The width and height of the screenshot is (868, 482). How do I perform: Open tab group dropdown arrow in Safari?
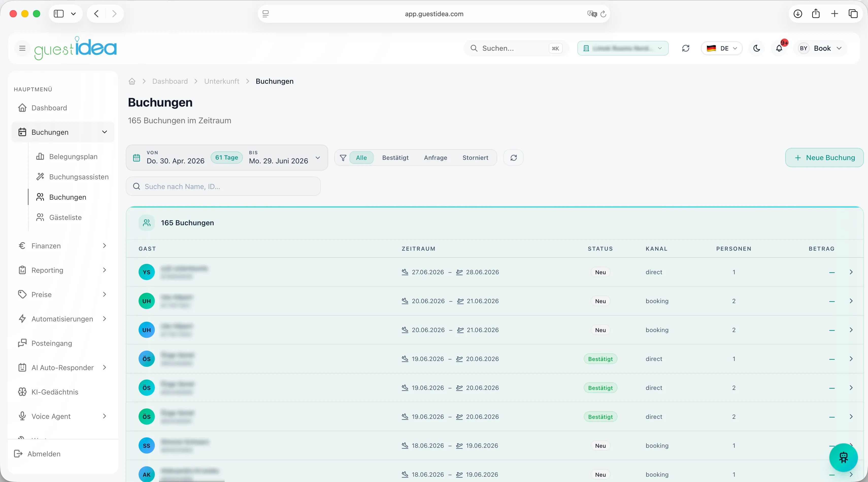[73, 13]
